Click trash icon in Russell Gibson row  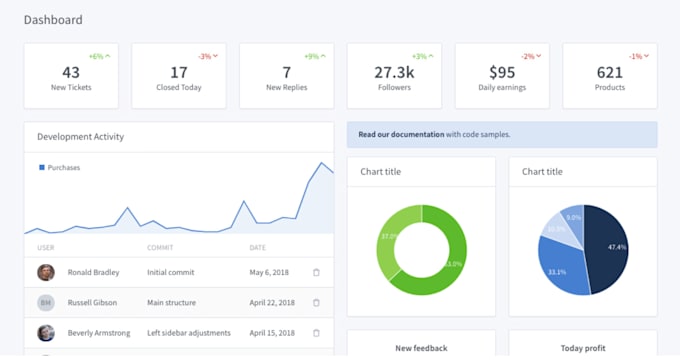coord(316,303)
